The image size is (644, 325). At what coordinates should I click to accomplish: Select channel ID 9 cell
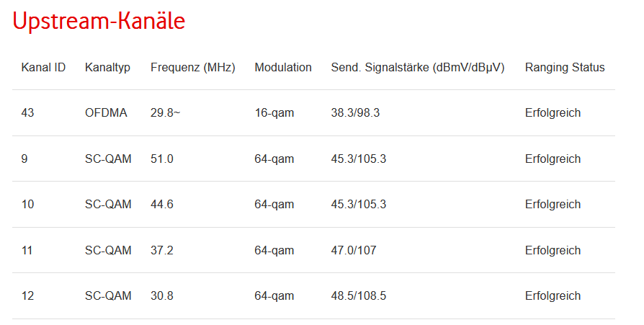[24, 159]
